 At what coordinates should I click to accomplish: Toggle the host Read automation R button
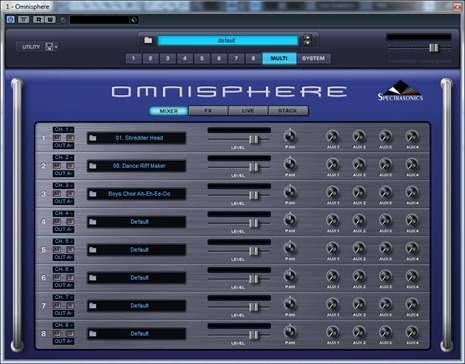[x=39, y=20]
